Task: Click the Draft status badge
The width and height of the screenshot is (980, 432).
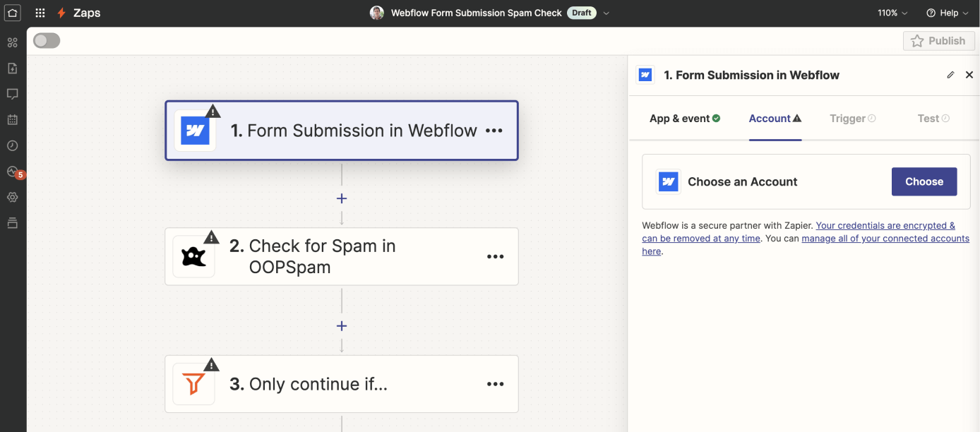Action: coord(582,13)
